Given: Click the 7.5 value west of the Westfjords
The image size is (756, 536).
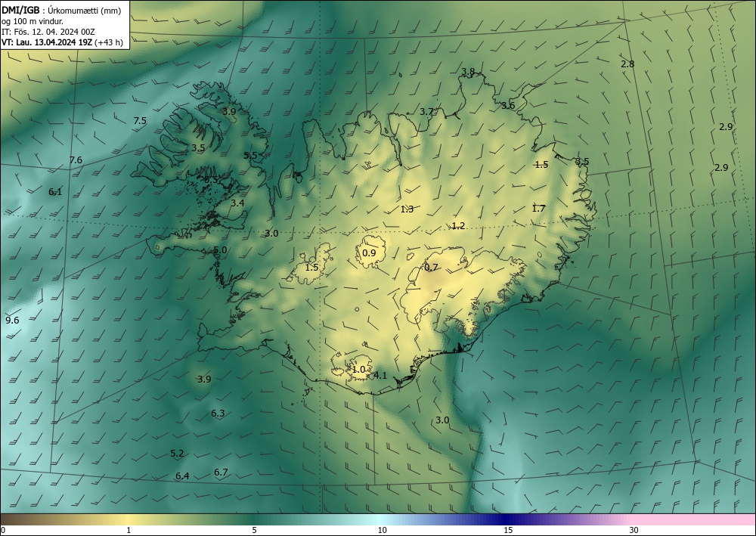Looking at the screenshot, I should pos(140,120).
